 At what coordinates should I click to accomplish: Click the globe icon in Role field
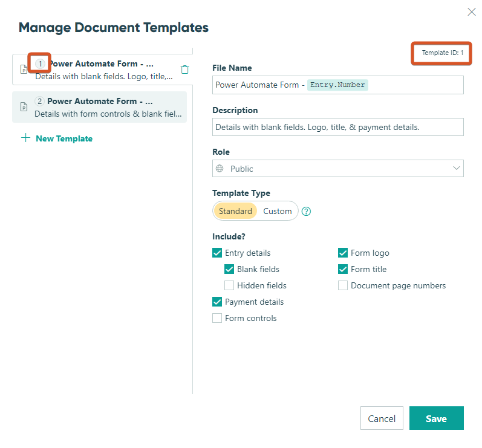(x=220, y=169)
